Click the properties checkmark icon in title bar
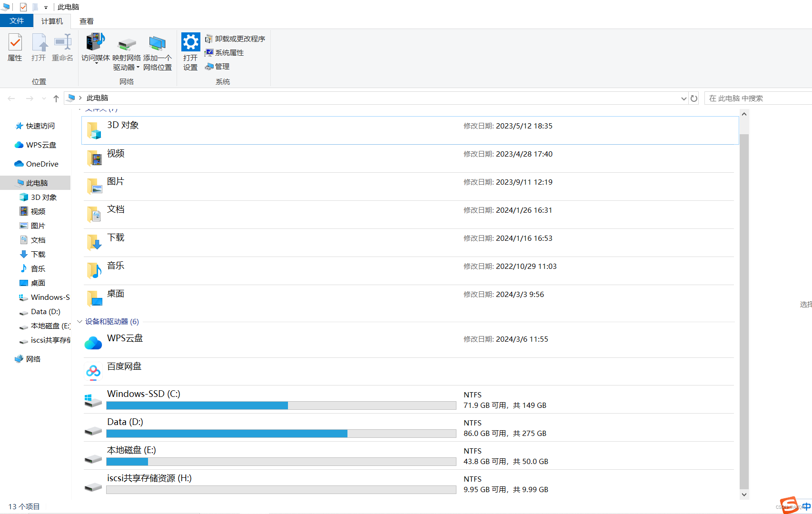 23,7
